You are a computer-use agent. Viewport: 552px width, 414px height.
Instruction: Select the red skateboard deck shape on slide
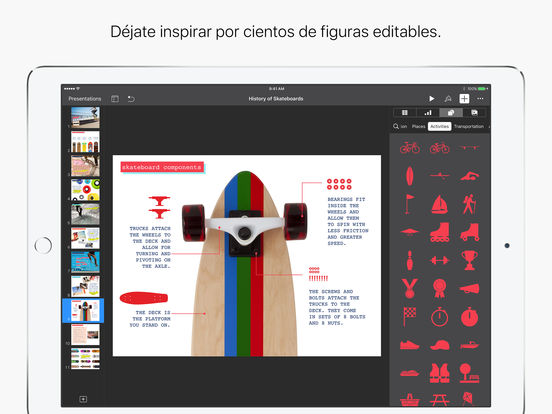[x=144, y=298]
